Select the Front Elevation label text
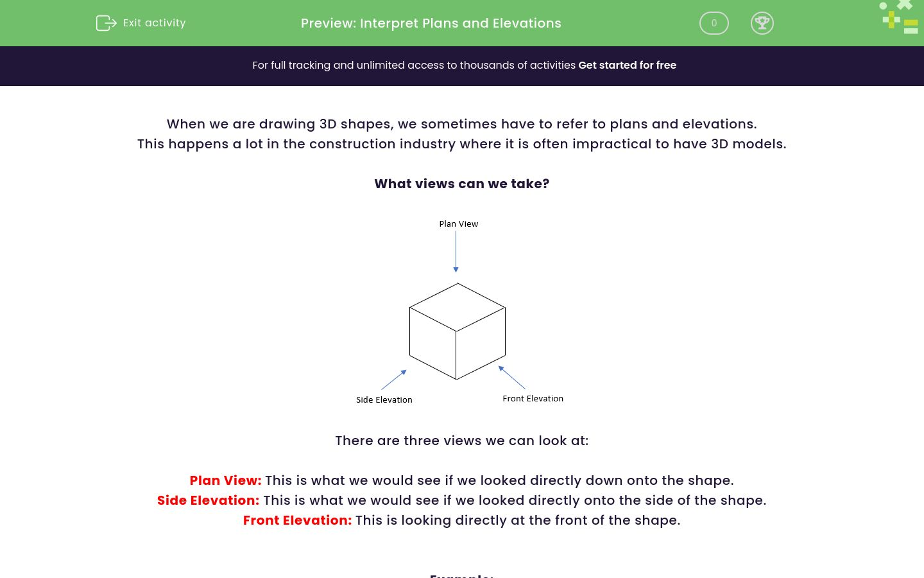 coord(533,398)
